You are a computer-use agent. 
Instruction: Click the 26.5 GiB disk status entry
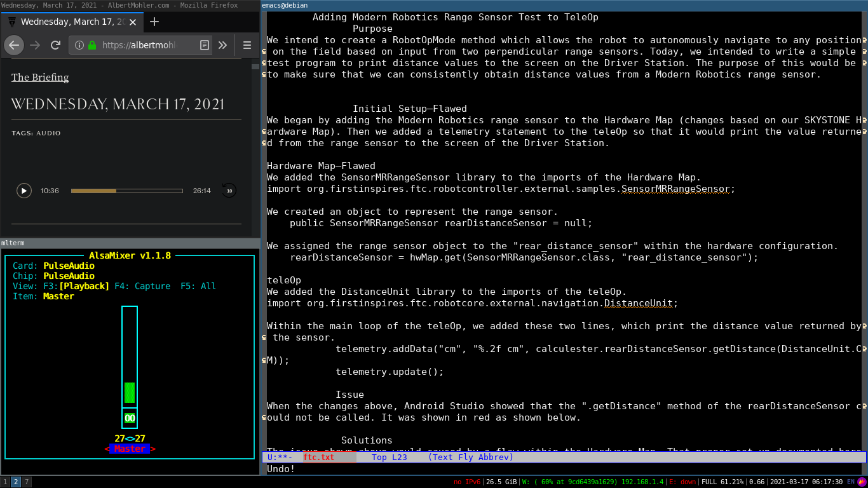[x=501, y=482]
